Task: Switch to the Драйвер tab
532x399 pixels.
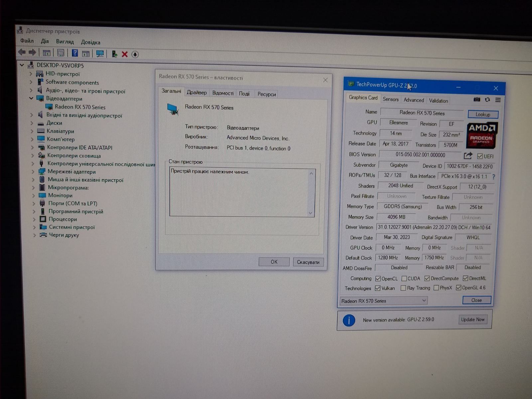Action: click(197, 92)
